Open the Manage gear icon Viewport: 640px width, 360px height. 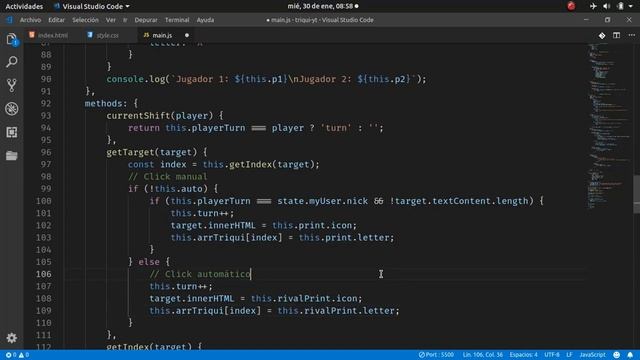(11, 338)
